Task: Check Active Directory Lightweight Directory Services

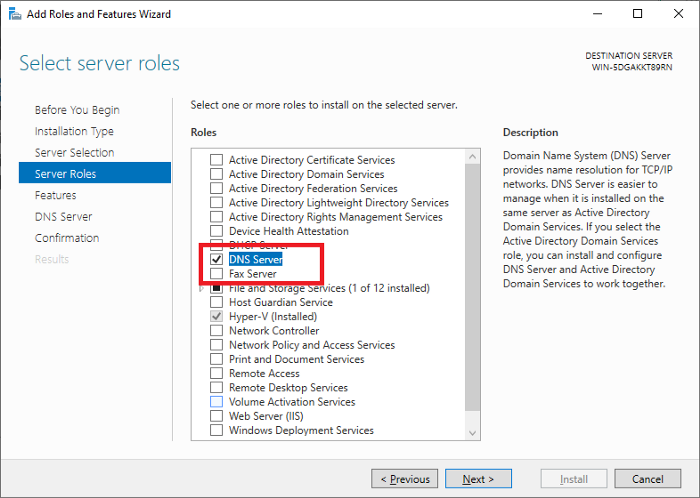Action: [217, 203]
